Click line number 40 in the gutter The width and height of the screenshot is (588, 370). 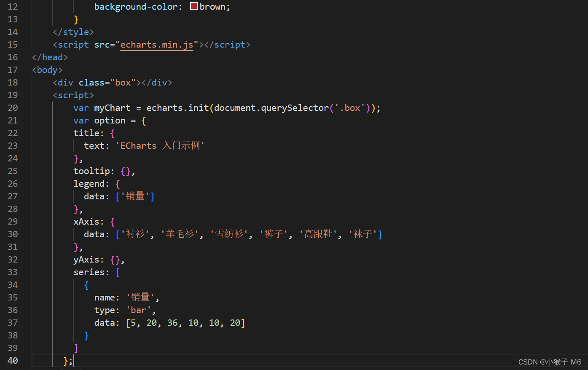pyautogui.click(x=13, y=361)
